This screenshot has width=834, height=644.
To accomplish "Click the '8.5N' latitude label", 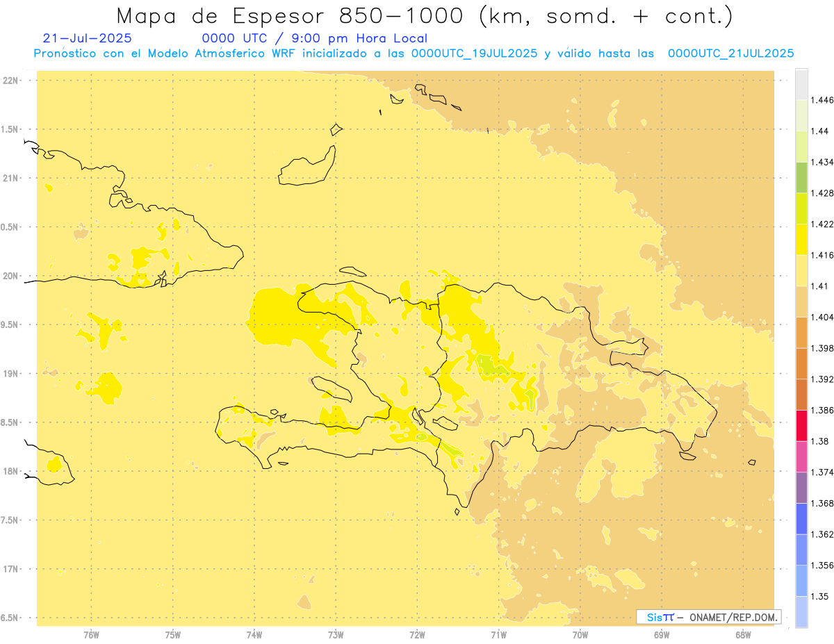I will pos(10,422).
